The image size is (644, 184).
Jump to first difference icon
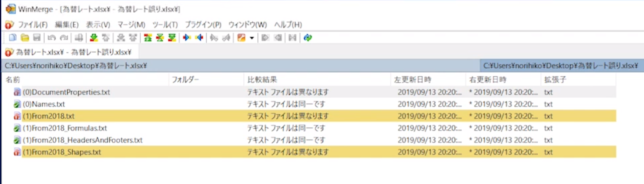tap(148, 37)
